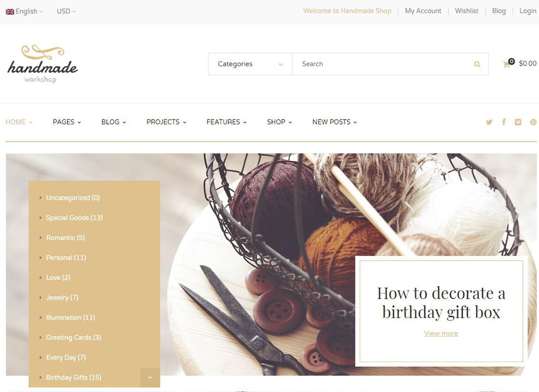
Task: Click the UK flag language icon
Action: tap(10, 11)
